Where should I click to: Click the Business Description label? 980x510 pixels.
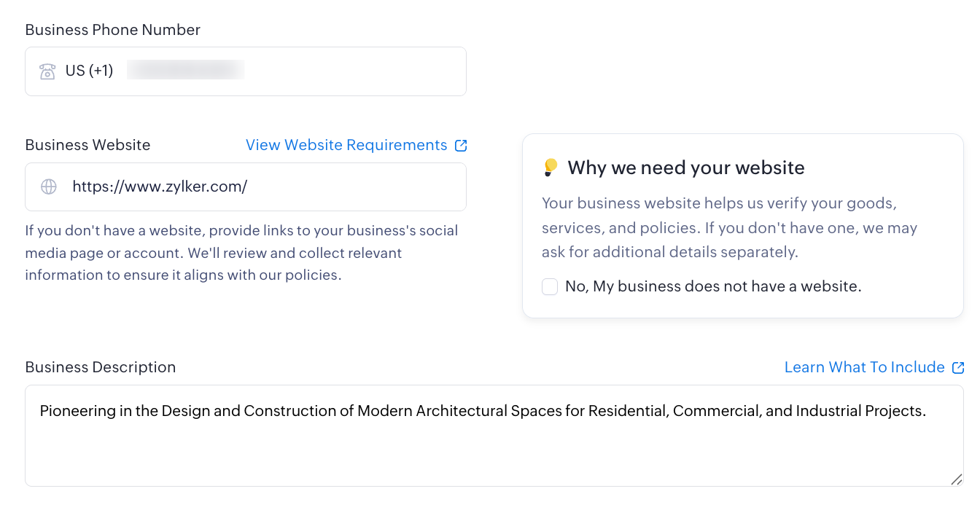point(100,367)
